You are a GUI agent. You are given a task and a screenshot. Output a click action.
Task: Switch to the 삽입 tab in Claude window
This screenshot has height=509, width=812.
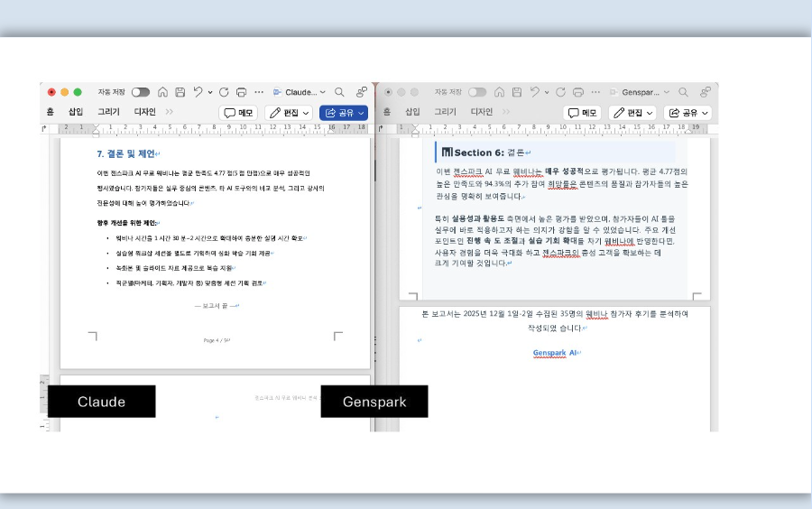[x=76, y=112]
